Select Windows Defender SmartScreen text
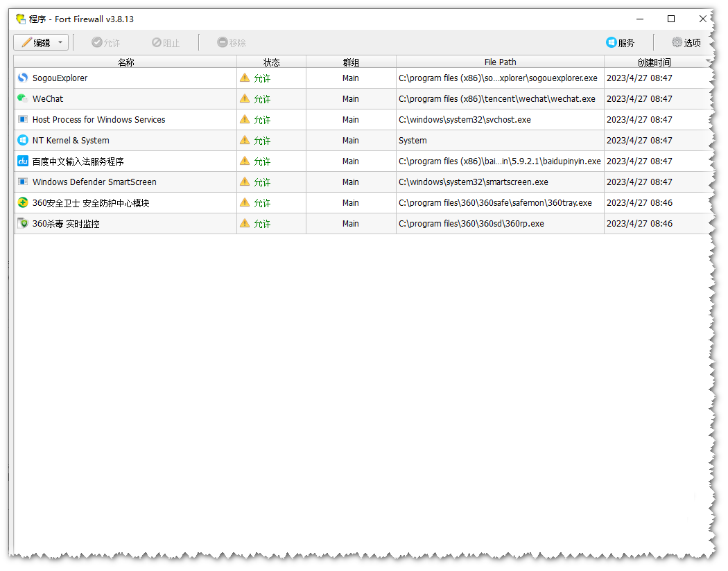The height and width of the screenshot is (571, 728). [x=94, y=182]
